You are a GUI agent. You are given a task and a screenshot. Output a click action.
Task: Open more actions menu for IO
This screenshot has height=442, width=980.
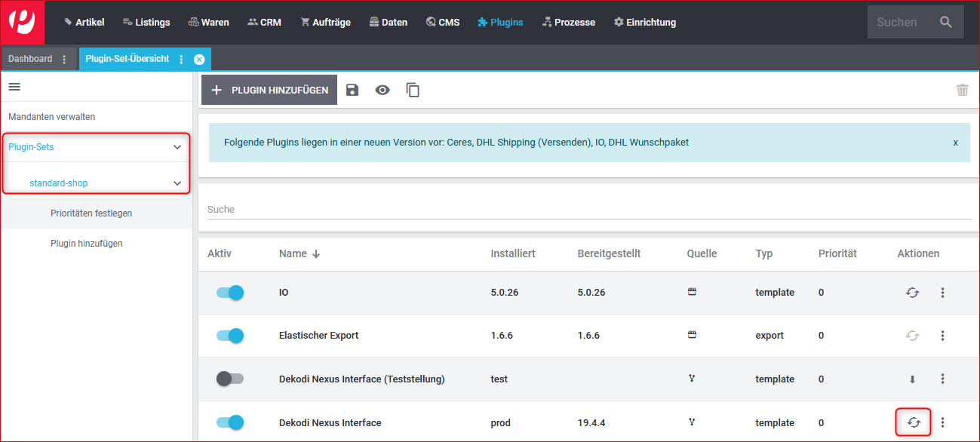point(942,293)
